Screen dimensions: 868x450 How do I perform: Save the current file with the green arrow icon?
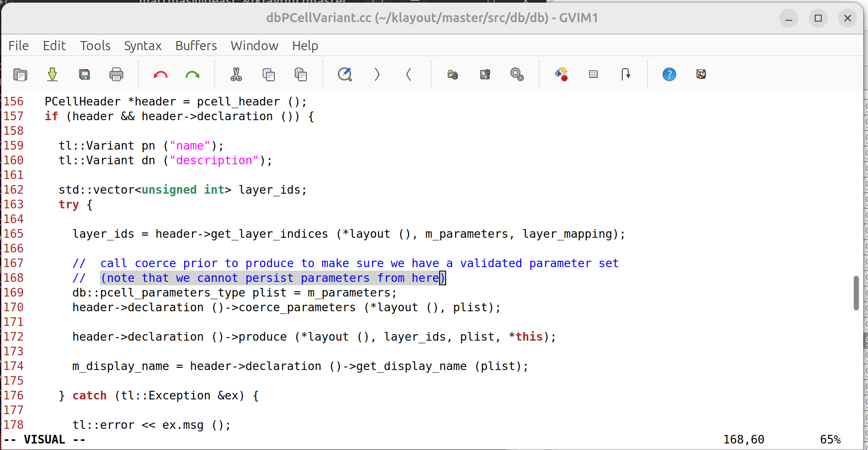52,75
